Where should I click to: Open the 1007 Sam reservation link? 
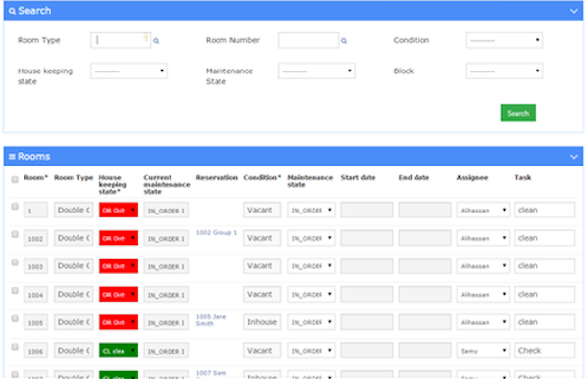(x=211, y=373)
